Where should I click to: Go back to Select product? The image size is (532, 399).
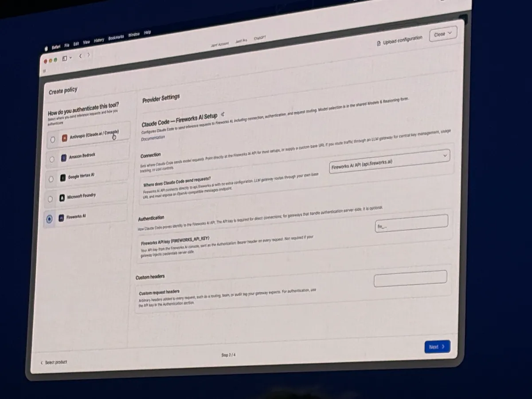[x=54, y=362]
